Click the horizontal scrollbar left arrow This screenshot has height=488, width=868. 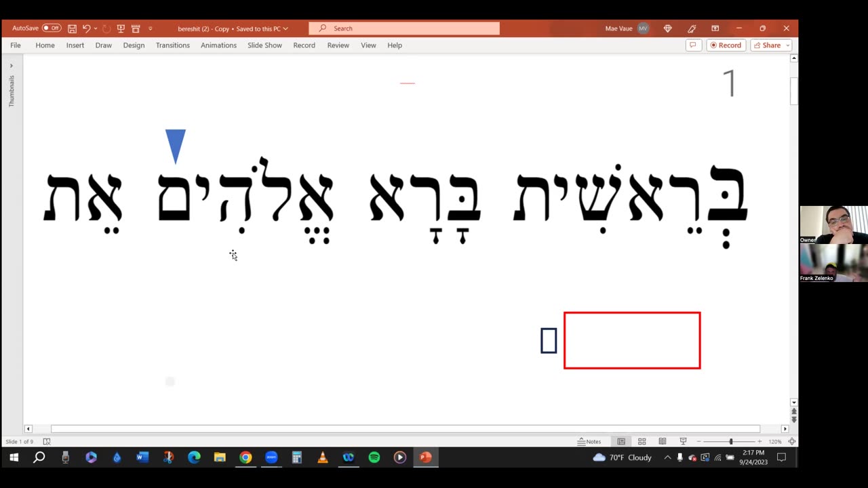click(x=28, y=428)
